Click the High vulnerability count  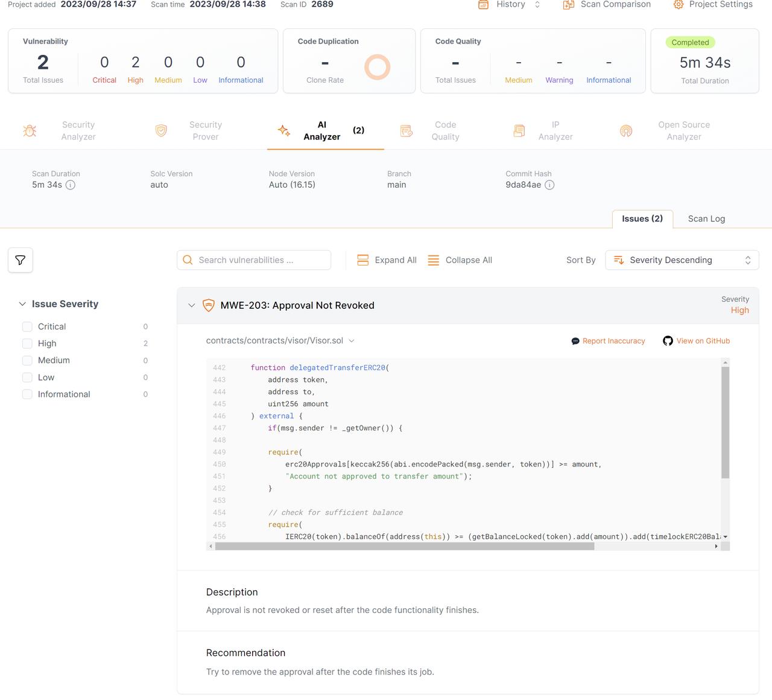click(136, 62)
